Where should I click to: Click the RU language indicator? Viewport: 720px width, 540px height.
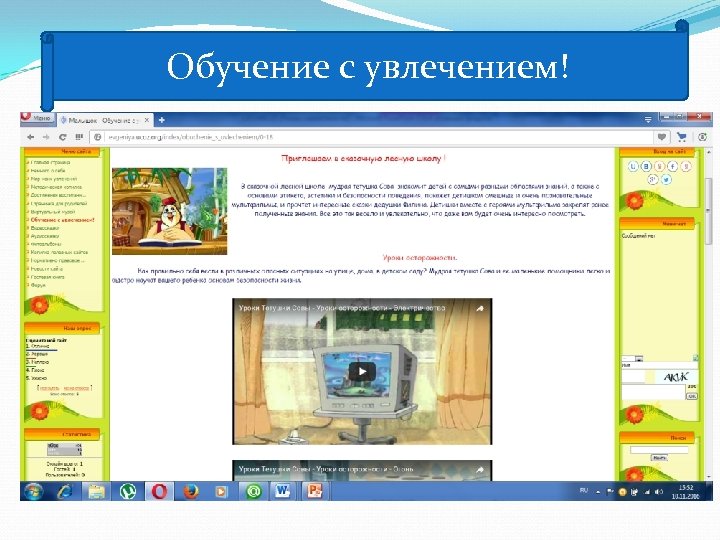click(x=584, y=491)
